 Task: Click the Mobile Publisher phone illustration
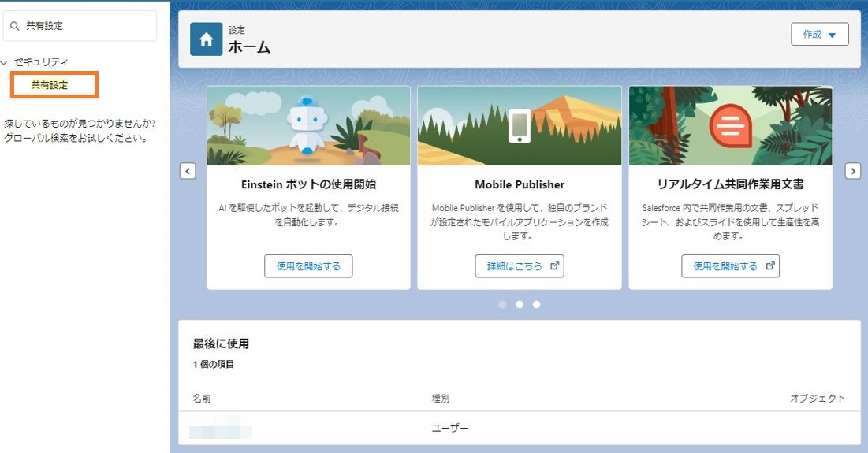pos(520,125)
